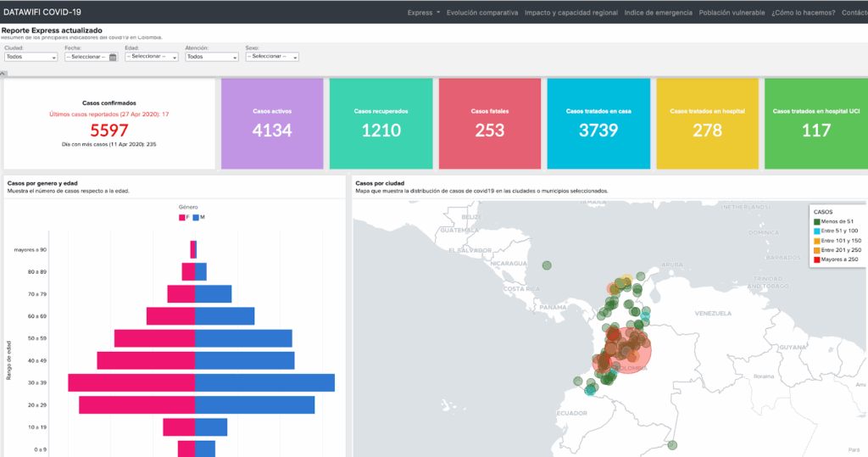Select the Casos activos card
Screen dimensions: 868x457
pos(272,123)
